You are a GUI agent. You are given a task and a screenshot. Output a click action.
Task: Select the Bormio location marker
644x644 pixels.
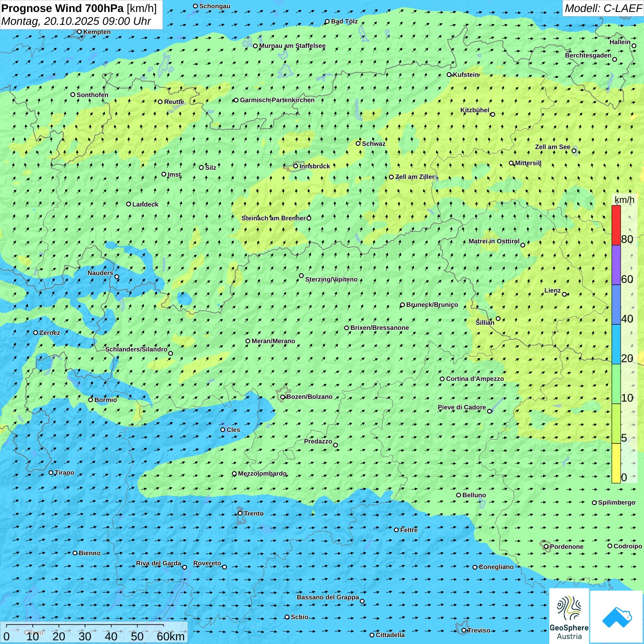tap(91, 400)
